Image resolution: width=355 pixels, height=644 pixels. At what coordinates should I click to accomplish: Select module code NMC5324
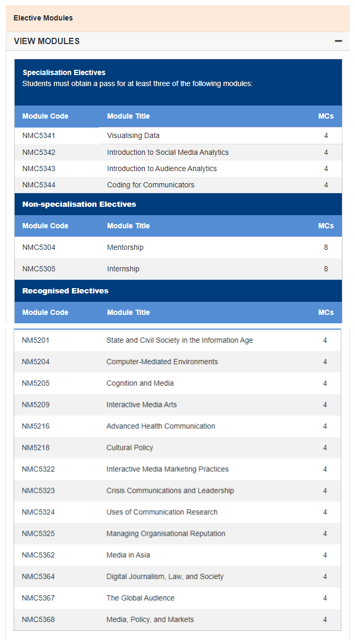[38, 512]
